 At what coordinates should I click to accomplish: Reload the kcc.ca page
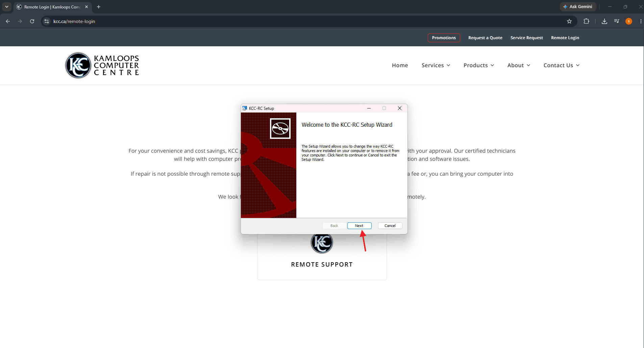point(32,21)
